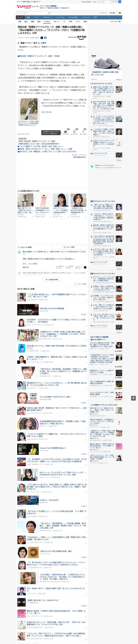
Task: Click the ログイン link
Action: (42, 8)
